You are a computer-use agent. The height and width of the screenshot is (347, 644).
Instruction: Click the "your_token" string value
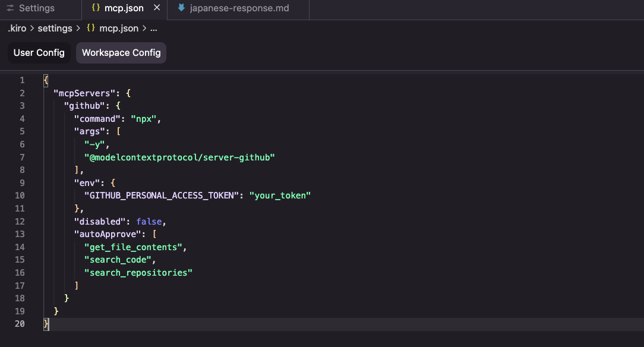pyautogui.click(x=280, y=195)
